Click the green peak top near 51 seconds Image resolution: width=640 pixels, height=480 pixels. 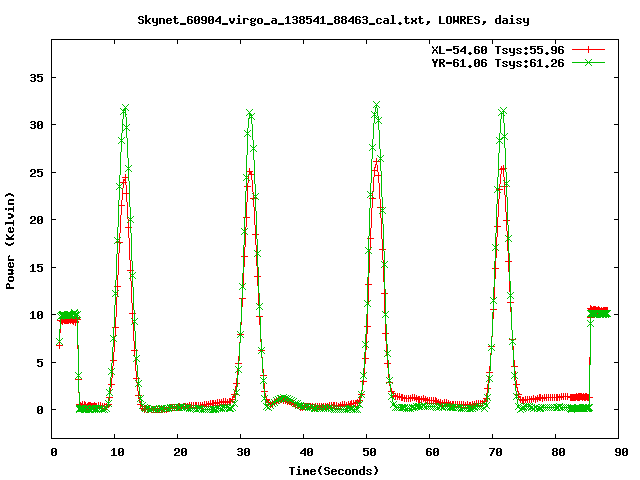(376, 105)
